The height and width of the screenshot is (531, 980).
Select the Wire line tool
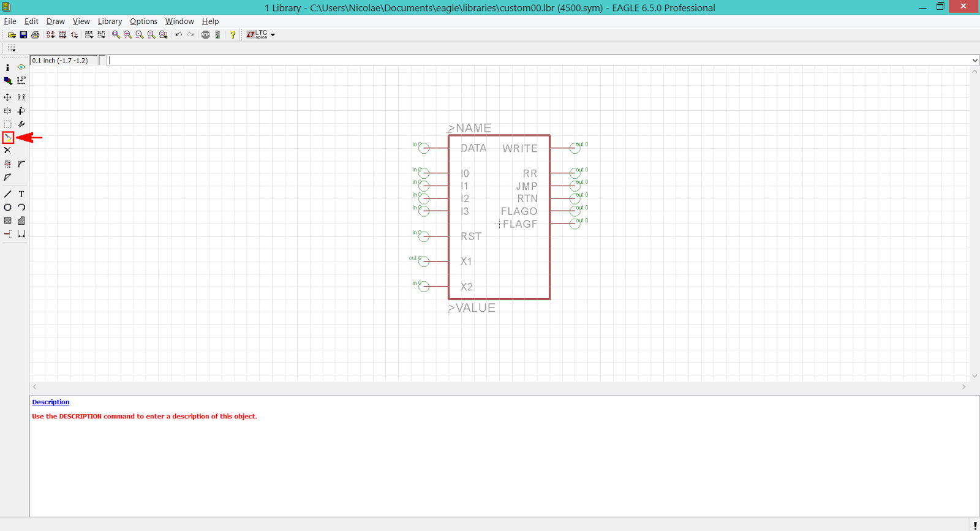(7, 194)
